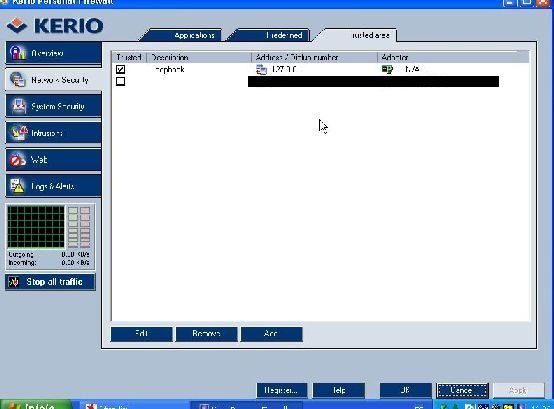The height and width of the screenshot is (409, 554).
Task: Minimize the Kerio Personal Firewall window
Action: pyautogui.click(x=509, y=2)
